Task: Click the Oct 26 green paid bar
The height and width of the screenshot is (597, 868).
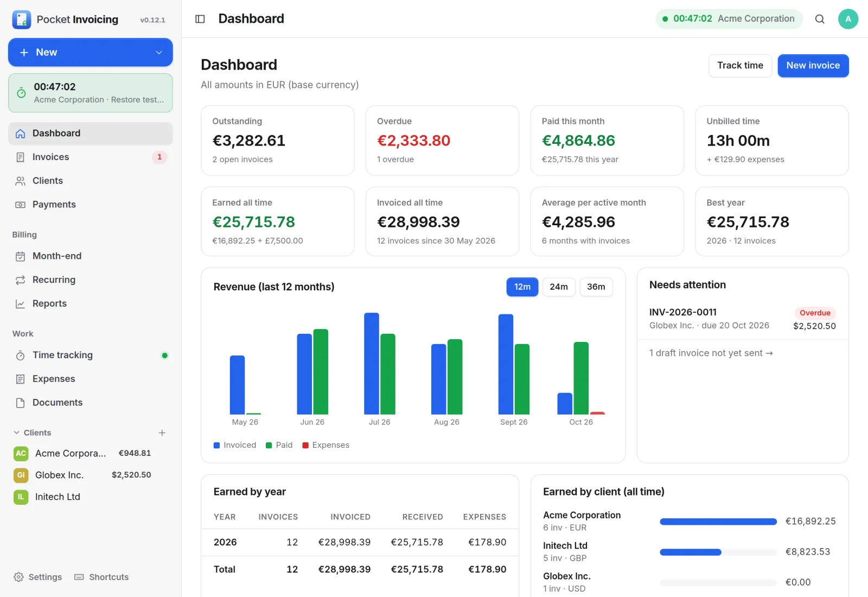Action: [581, 378]
